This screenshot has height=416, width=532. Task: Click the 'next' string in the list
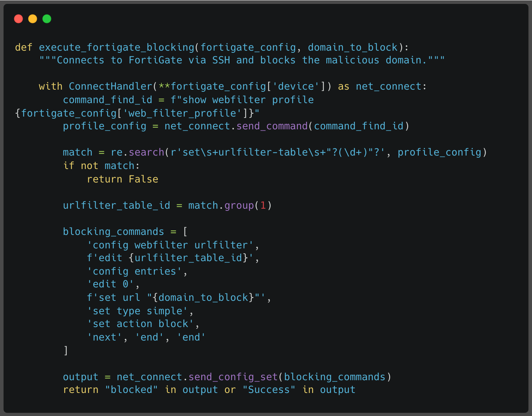tap(105, 337)
